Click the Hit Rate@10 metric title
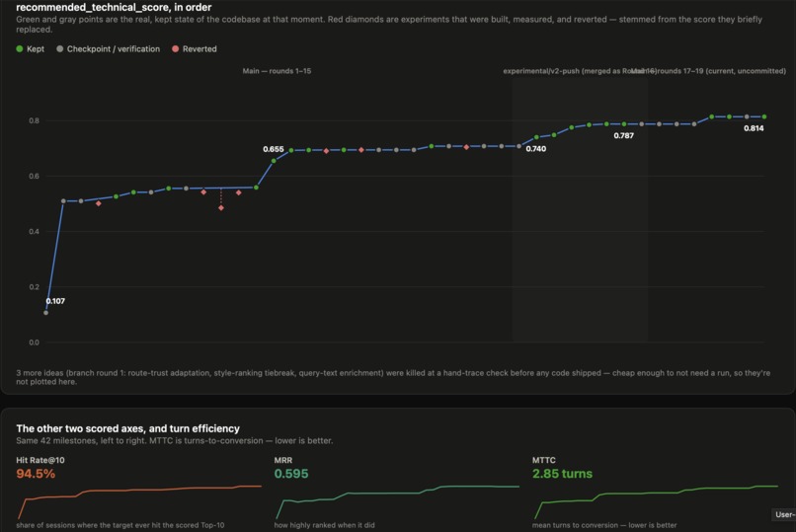The height and width of the screenshot is (532, 796). point(40,460)
